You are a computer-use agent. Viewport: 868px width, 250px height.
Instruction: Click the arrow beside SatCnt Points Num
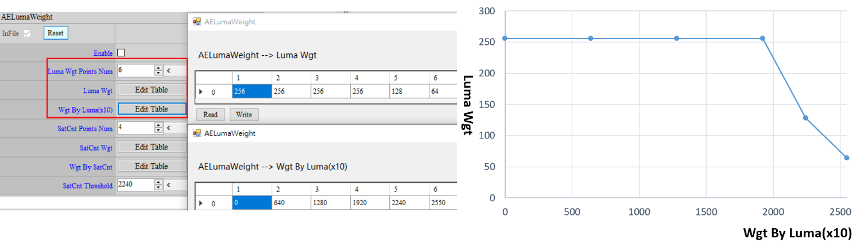pos(168,128)
